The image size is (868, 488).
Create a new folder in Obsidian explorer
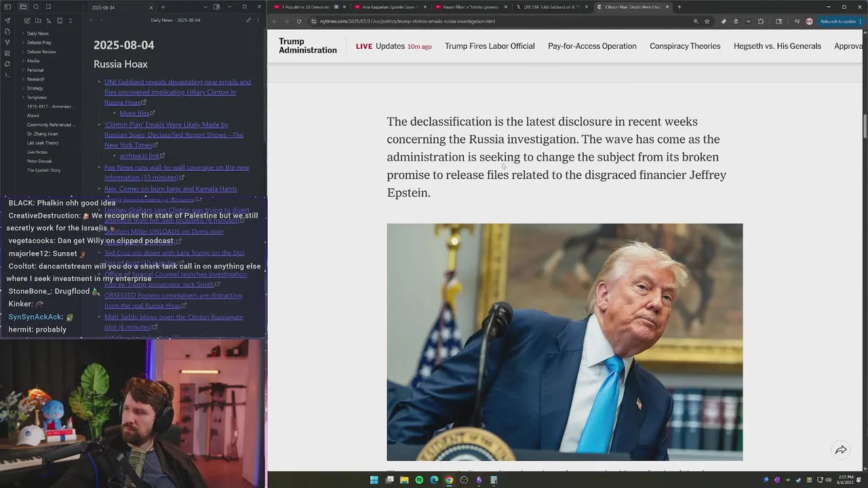tap(37, 20)
